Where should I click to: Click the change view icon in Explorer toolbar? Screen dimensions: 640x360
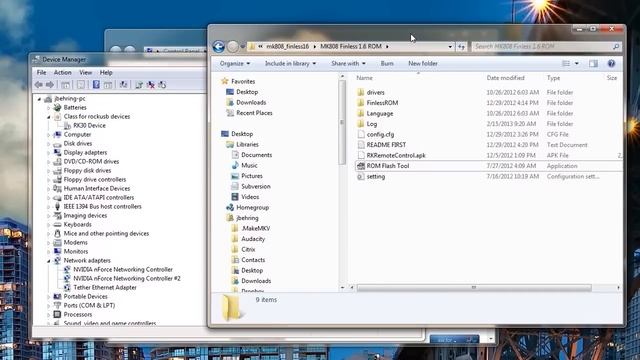[x=566, y=64]
